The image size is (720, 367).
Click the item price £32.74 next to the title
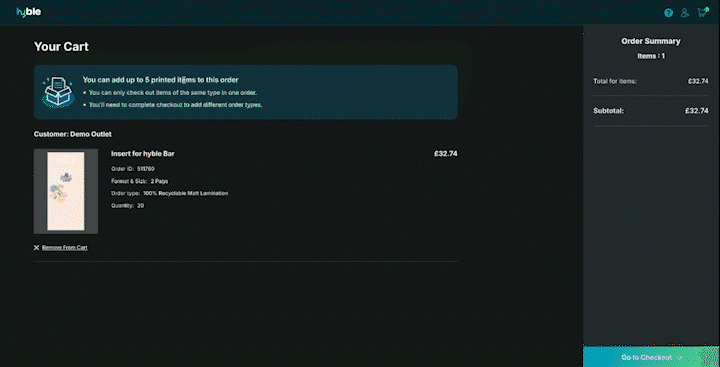[x=445, y=154]
